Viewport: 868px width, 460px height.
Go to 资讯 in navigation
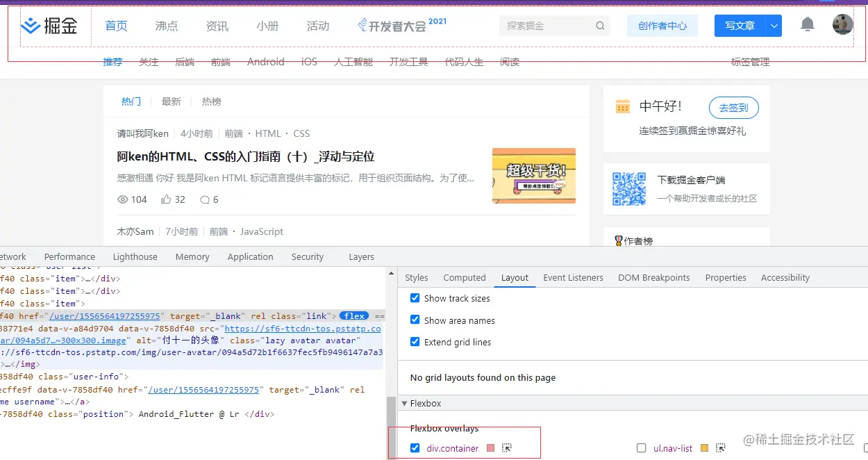click(x=217, y=26)
